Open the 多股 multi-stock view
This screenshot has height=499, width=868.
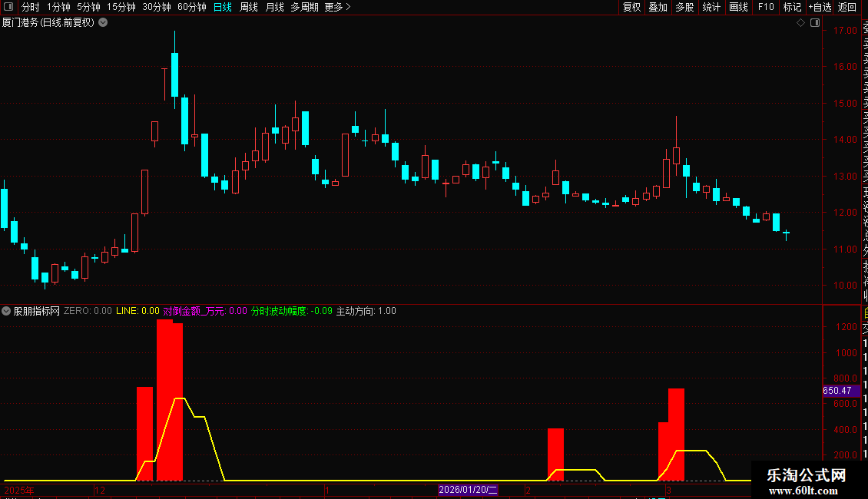(x=684, y=7)
